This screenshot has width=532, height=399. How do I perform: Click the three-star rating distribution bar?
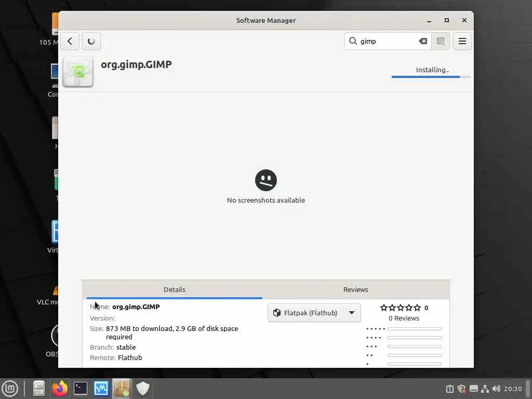(x=415, y=347)
